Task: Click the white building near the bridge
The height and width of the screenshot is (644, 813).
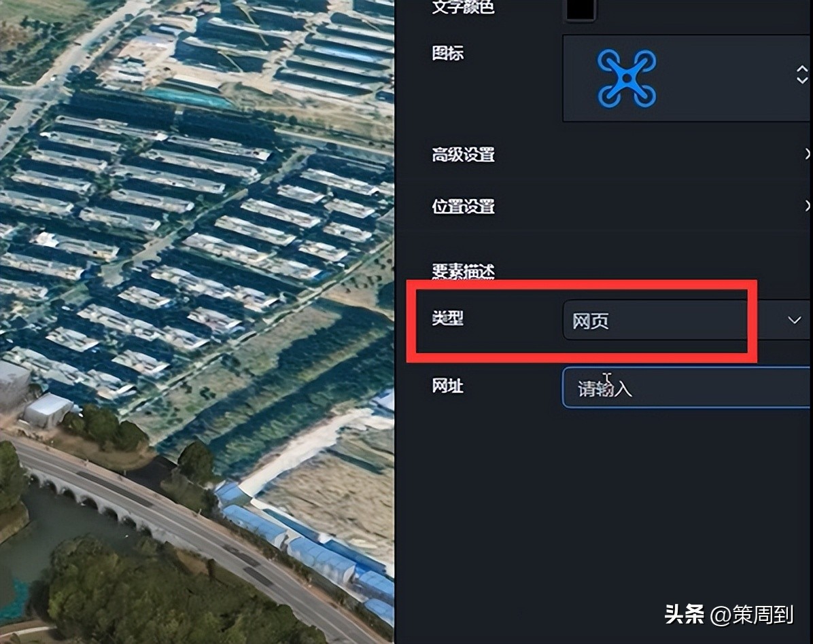Action: [48, 410]
